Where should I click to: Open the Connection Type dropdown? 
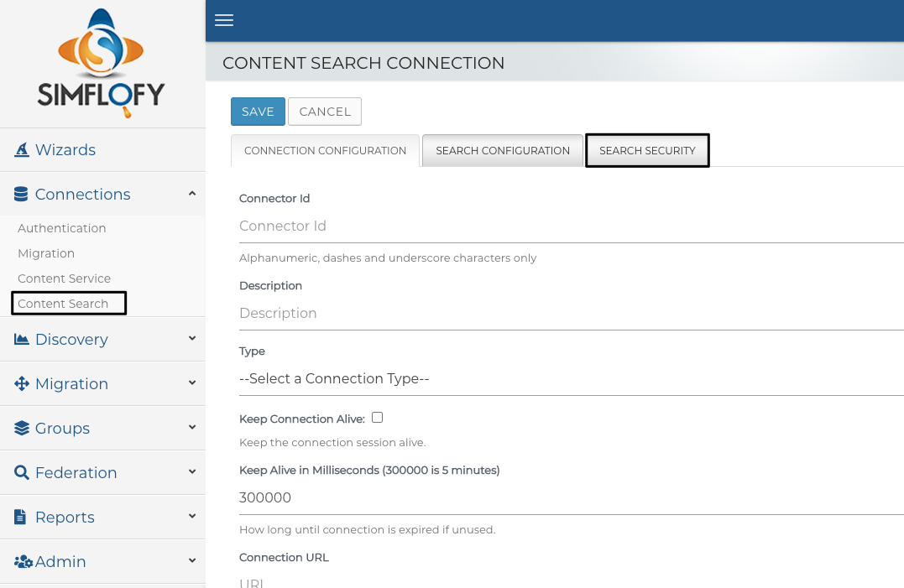[572, 379]
